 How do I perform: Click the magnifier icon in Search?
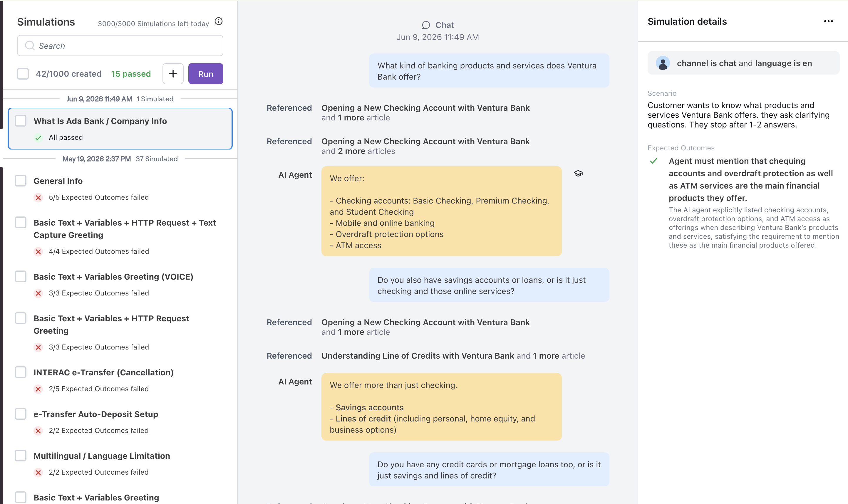click(x=30, y=46)
